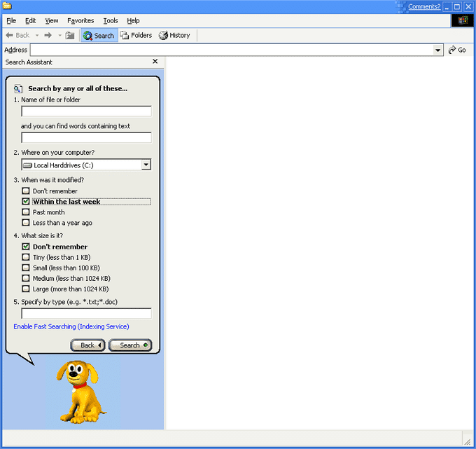Enable the Tiny (less than 1 KB) checkbox
476x449 pixels.
pos(26,257)
